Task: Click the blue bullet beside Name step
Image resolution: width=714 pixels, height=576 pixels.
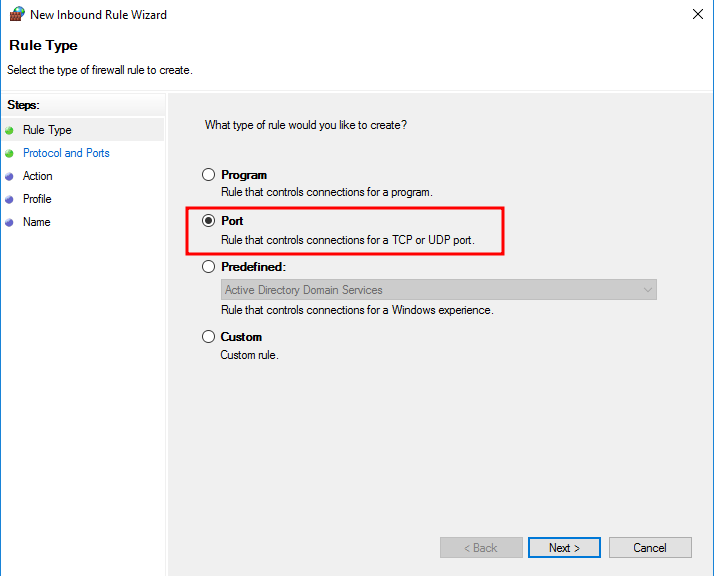Action: (9, 222)
